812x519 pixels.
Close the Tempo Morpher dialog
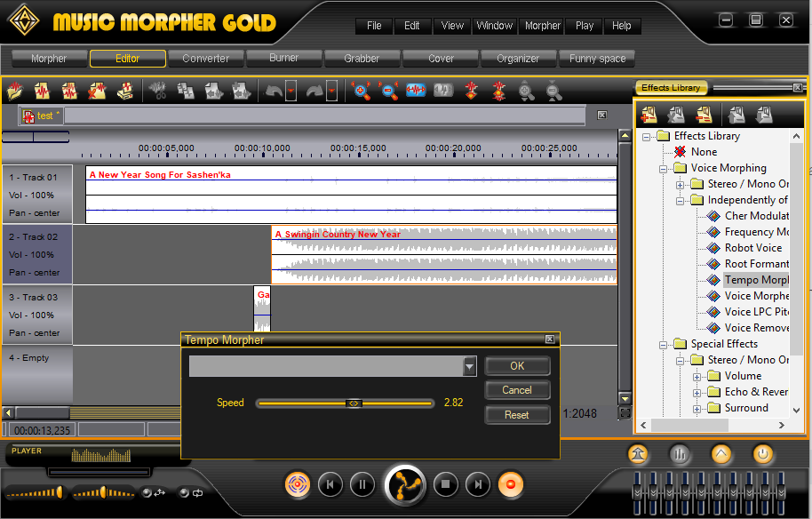tap(550, 339)
